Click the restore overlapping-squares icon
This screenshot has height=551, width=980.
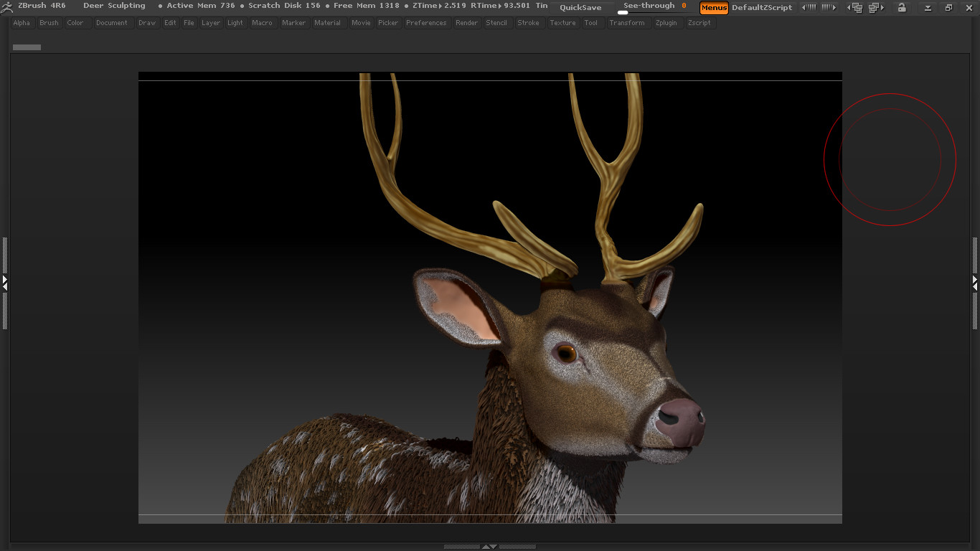(948, 7)
